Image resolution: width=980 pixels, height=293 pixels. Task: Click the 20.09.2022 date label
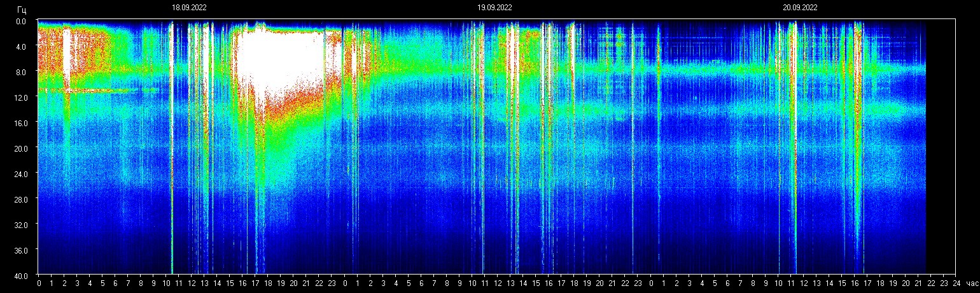800,8
